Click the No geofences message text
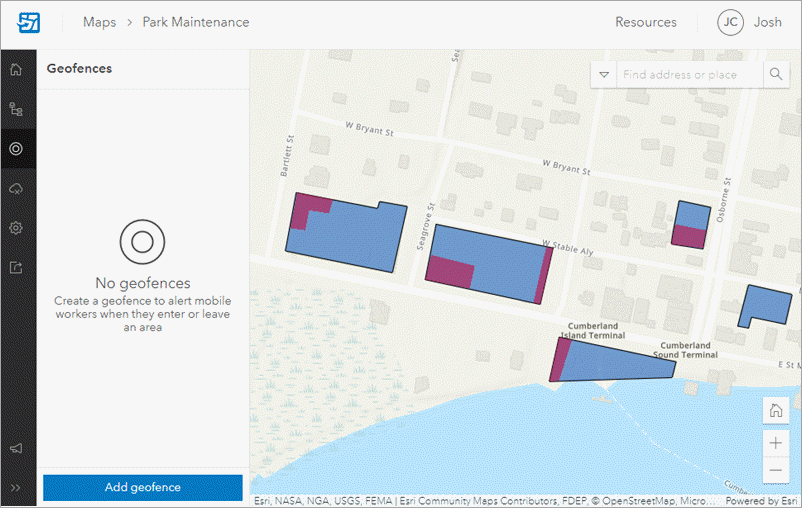Image resolution: width=802 pixels, height=508 pixels. (x=143, y=283)
